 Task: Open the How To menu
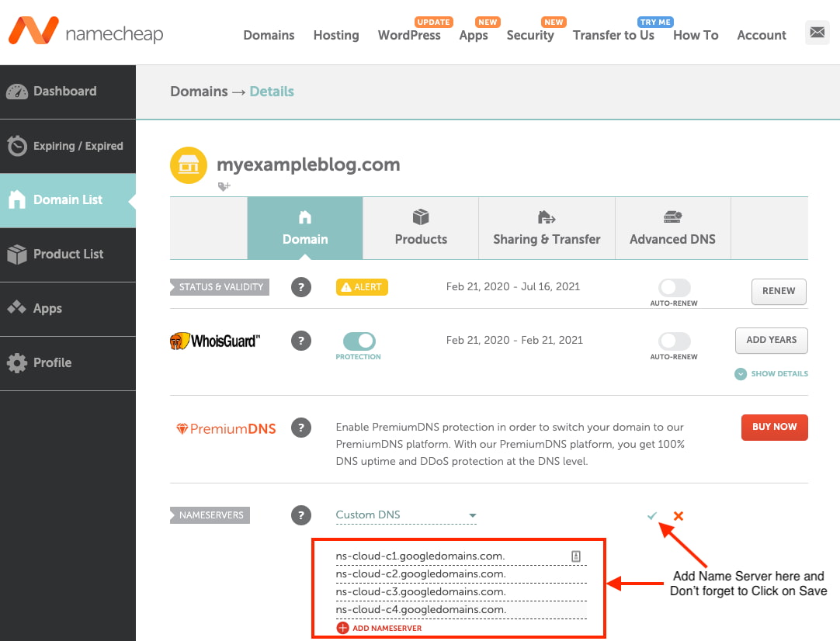pos(696,36)
